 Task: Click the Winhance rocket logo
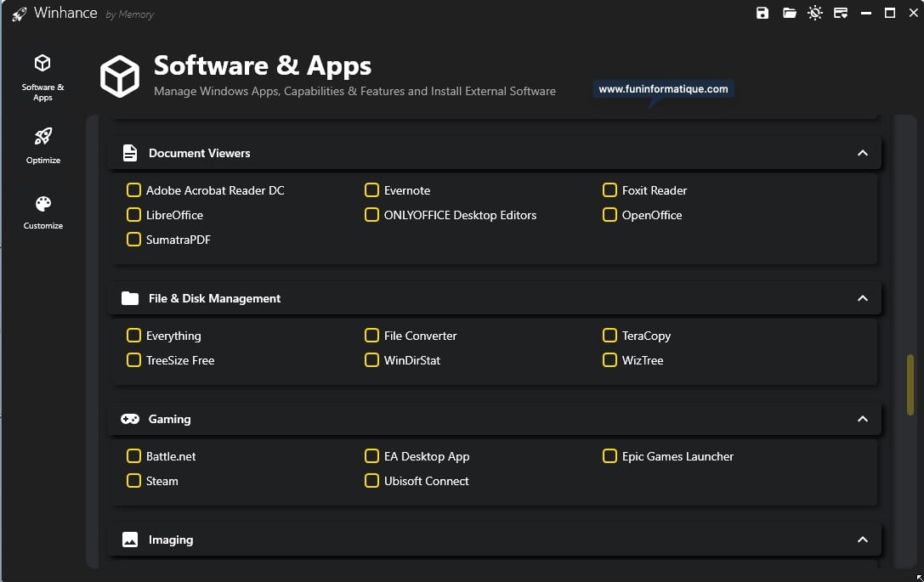pyautogui.click(x=20, y=14)
